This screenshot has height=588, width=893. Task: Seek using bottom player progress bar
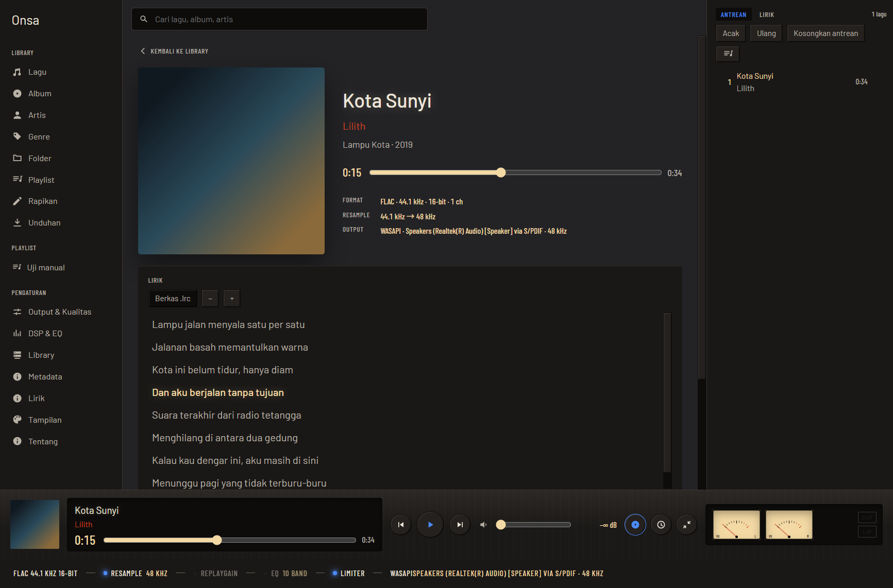230,540
